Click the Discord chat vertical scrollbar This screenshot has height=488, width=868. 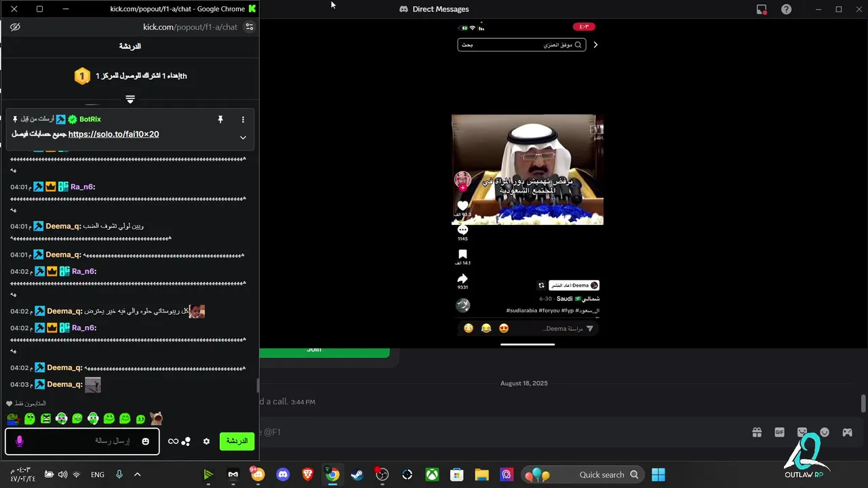pyautogui.click(x=863, y=403)
